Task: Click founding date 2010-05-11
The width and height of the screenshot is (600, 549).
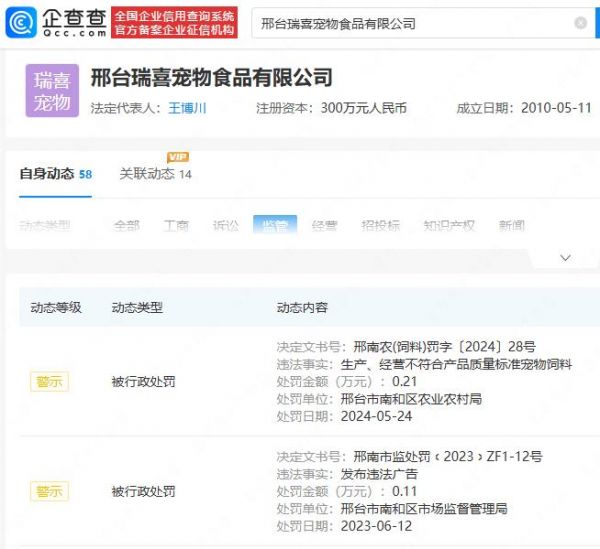Action: click(556, 108)
